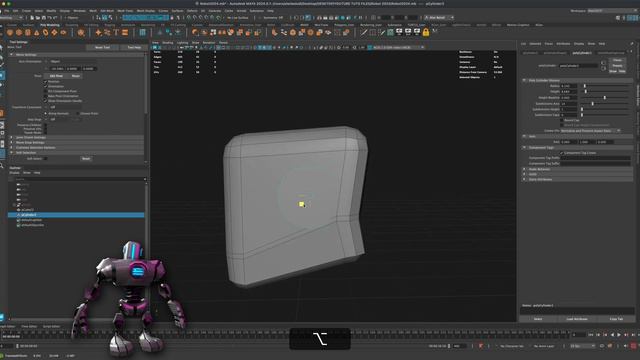Screen dimensions: 640x360
Task: Select defaultLightSet in the Outliner
Action: click(31, 220)
